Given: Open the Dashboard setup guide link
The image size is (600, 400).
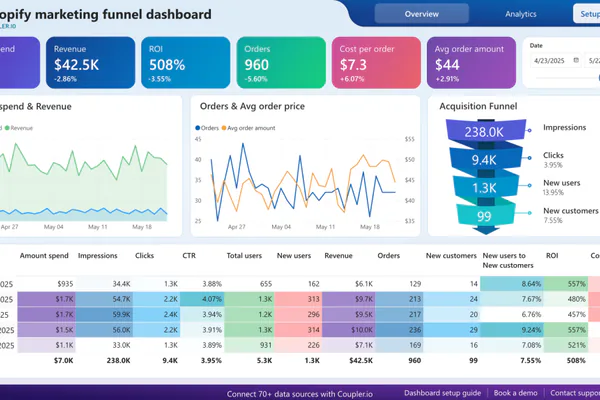Looking at the screenshot, I should click(x=442, y=393).
